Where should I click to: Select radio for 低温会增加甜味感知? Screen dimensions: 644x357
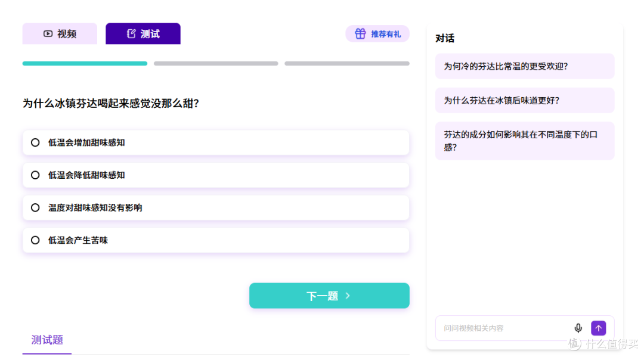coord(35,142)
